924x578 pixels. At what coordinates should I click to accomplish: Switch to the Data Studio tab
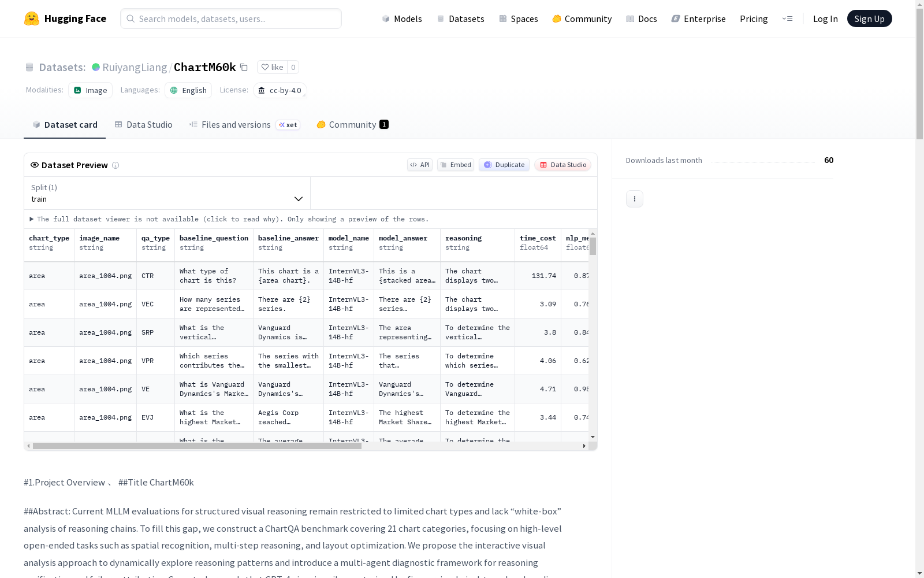click(144, 125)
